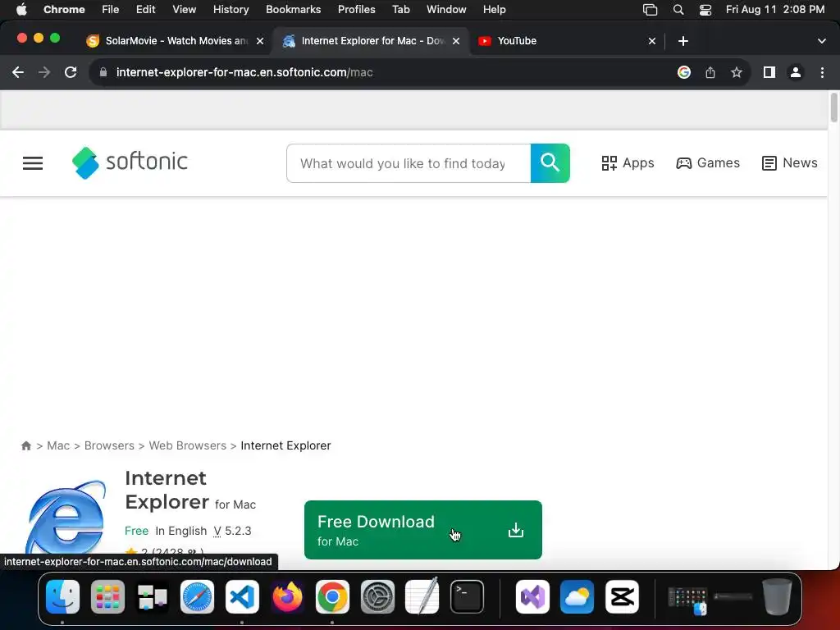
Task: Open the Help menu
Action: pos(494,10)
